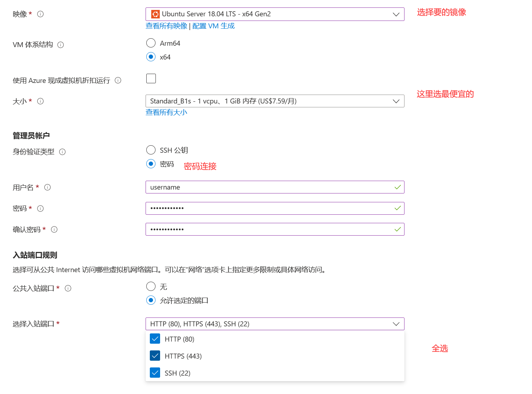Focus the 确认密码 input field
Screen dimensions: 532x394
tap(275, 229)
